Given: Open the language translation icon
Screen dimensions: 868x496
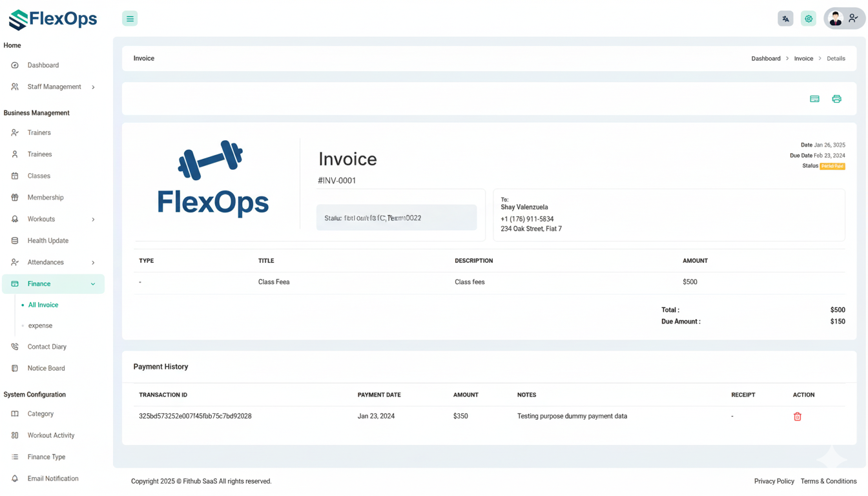Looking at the screenshot, I should click(x=785, y=19).
